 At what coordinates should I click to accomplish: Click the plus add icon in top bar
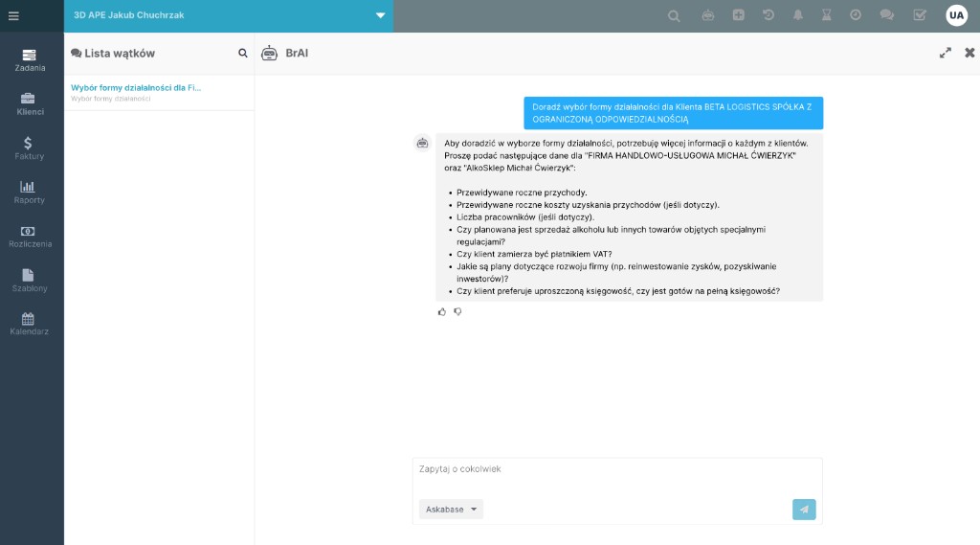738,15
